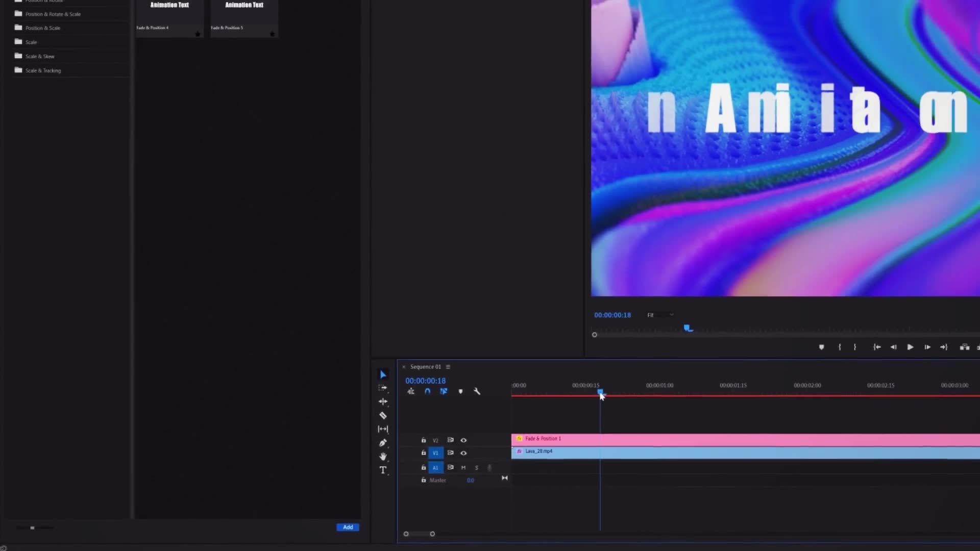Viewport: 980px width, 551px height.
Task: Select the Razor tool
Action: coord(383,416)
